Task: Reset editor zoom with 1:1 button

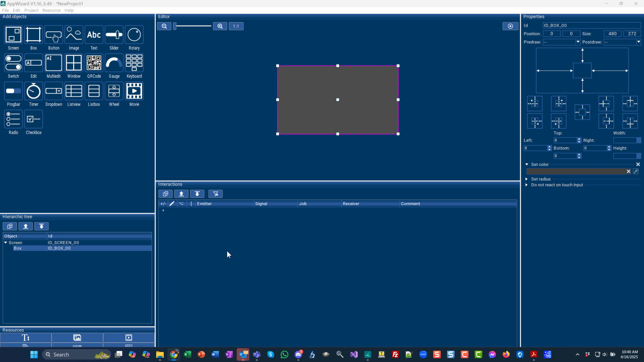Action: click(x=236, y=26)
